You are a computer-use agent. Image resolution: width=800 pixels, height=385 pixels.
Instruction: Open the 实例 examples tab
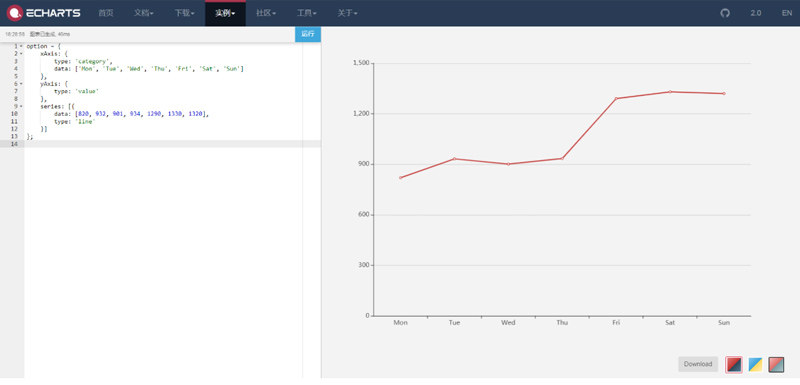226,13
